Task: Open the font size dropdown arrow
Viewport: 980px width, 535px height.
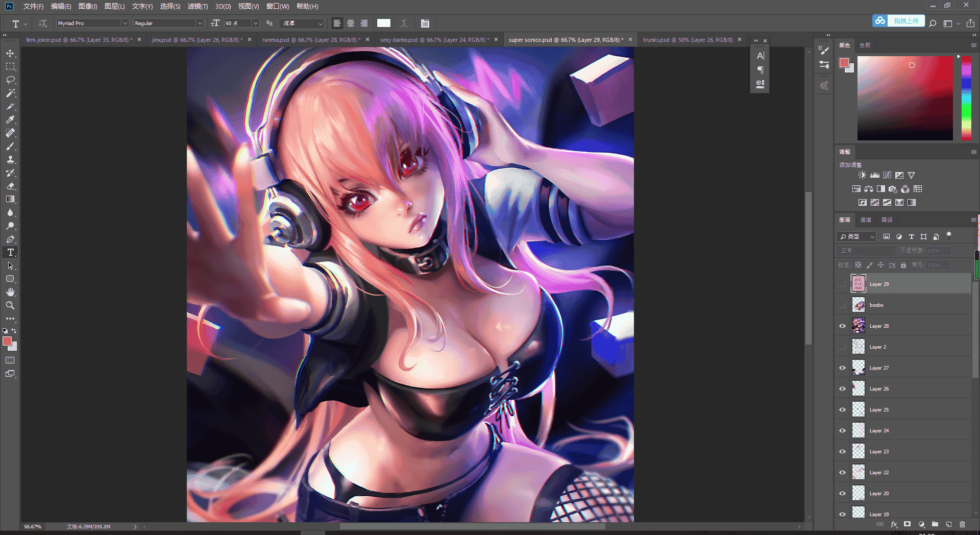Action: (256, 23)
